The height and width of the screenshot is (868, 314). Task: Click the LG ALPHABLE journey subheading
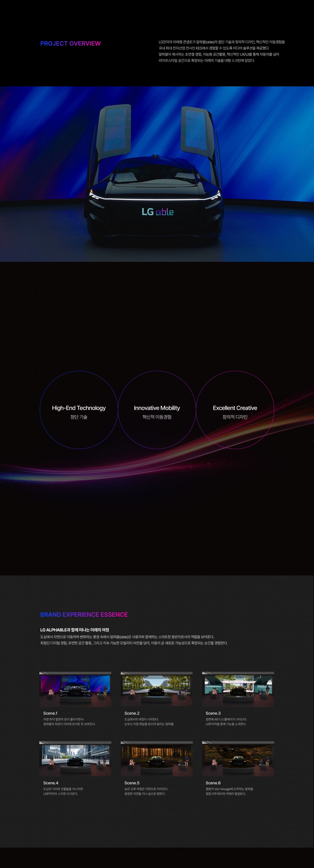tap(75, 629)
